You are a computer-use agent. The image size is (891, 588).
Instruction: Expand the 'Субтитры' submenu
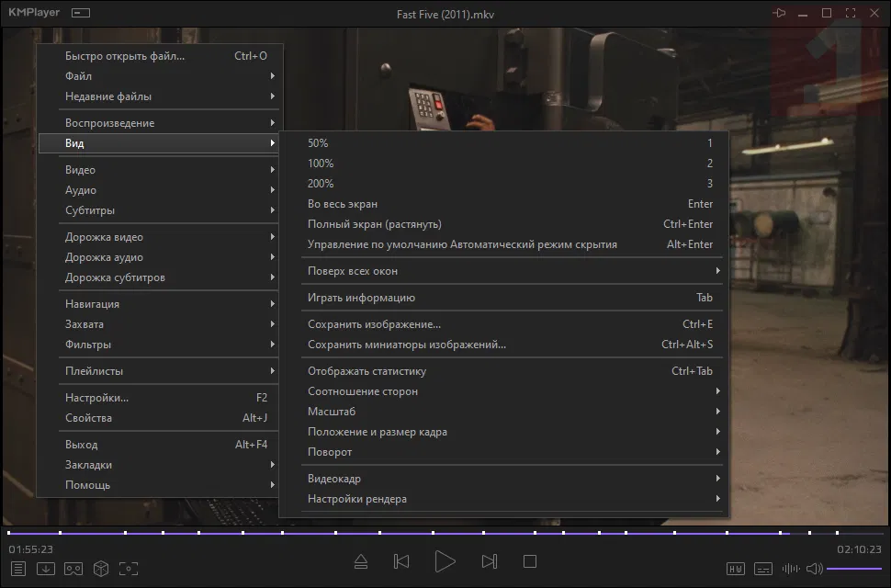[160, 210]
